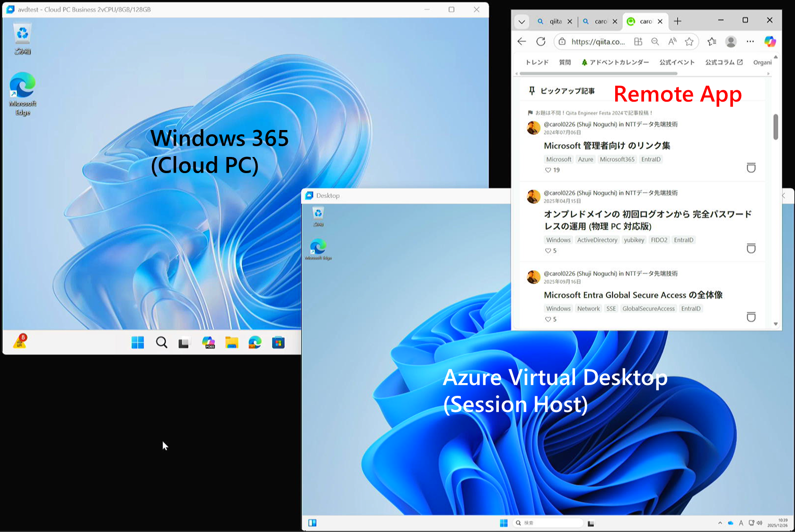Open Start menu in the Desktop session taskbar
The image size is (795, 532).
point(503,523)
